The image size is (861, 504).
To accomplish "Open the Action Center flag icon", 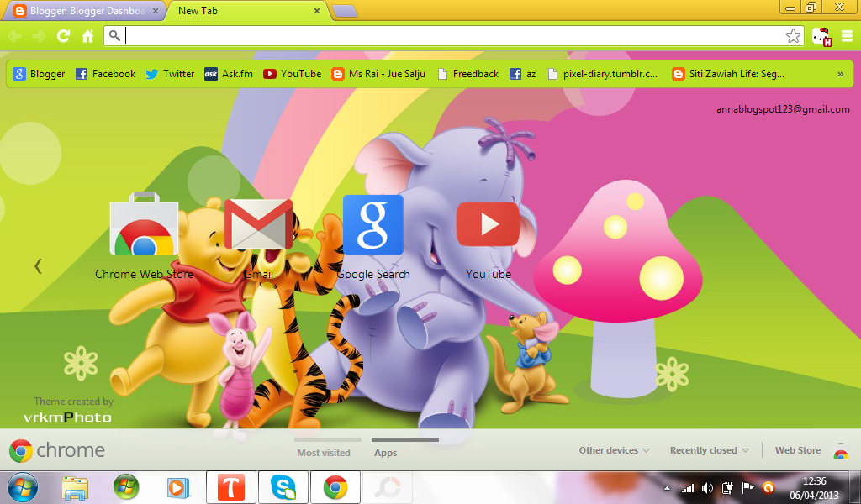I will pos(747,487).
